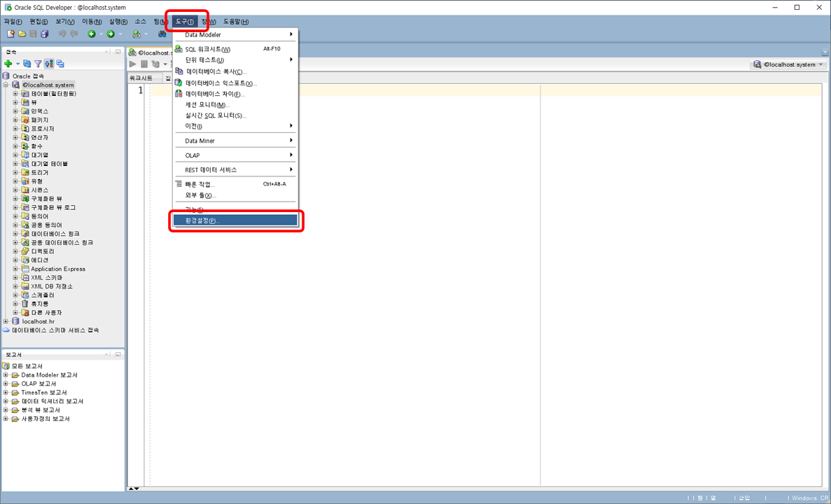Click the schema browser icon in connections panel
Screen dimensions: 831x504
click(60, 64)
